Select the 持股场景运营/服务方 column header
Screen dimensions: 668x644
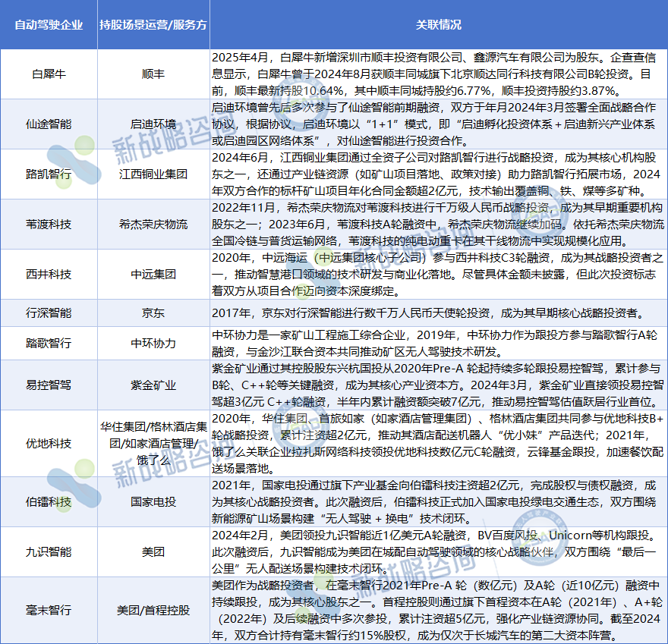pyautogui.click(x=153, y=24)
